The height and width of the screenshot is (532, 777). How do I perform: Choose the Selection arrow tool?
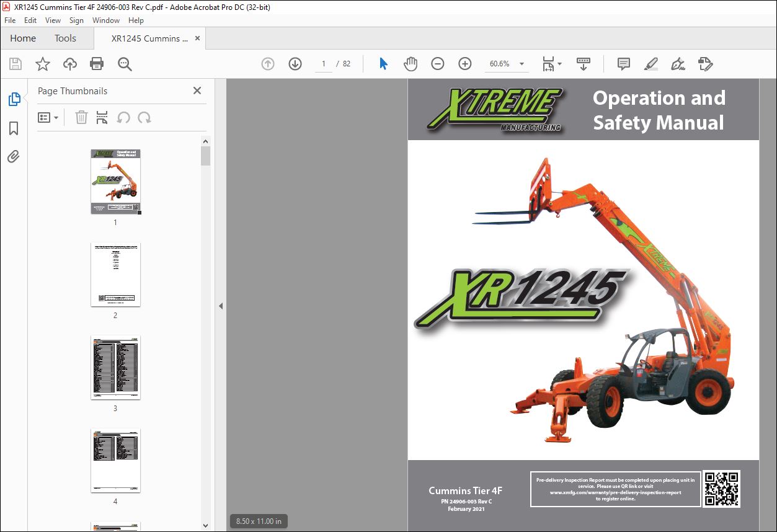[x=383, y=64]
